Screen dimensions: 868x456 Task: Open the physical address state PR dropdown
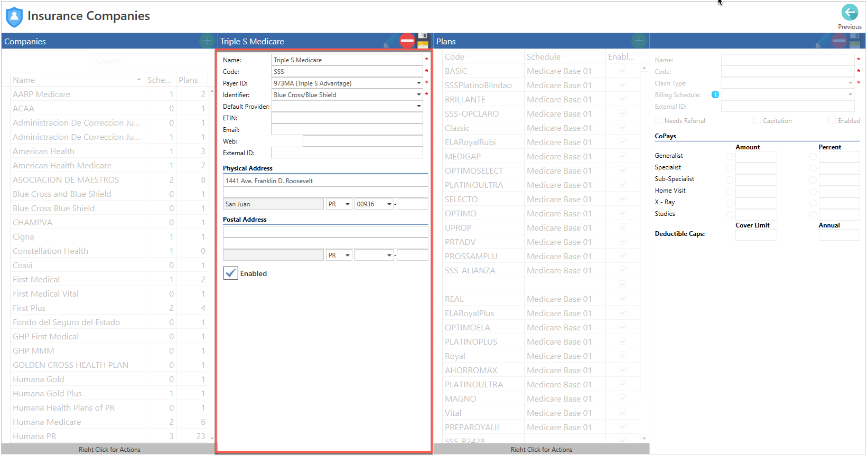[x=348, y=204]
